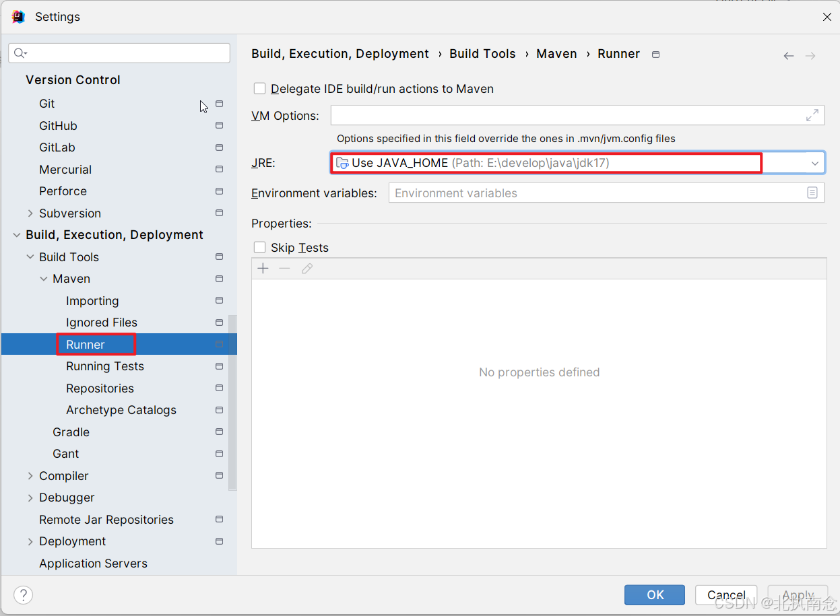Click Build, Execution, Deployment breadcrumb

tap(340, 54)
